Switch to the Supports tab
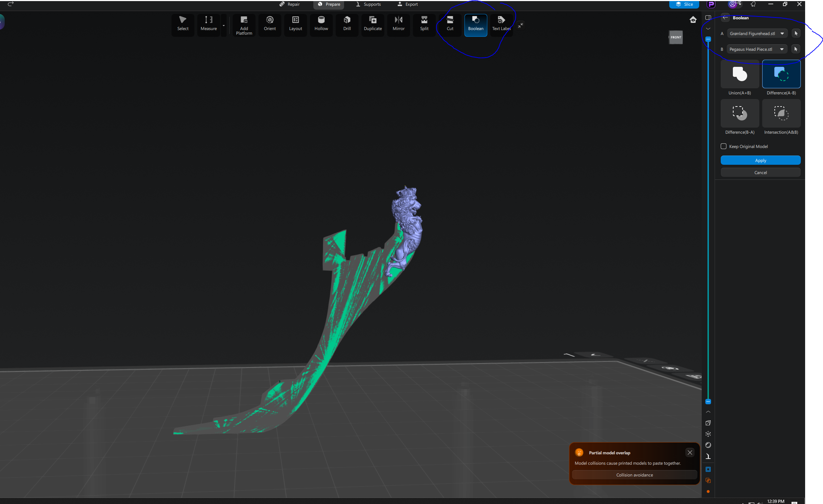The height and width of the screenshot is (504, 823). pos(368,4)
